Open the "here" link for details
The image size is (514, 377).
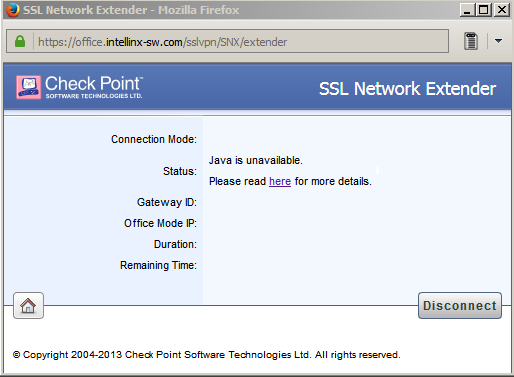pos(280,181)
